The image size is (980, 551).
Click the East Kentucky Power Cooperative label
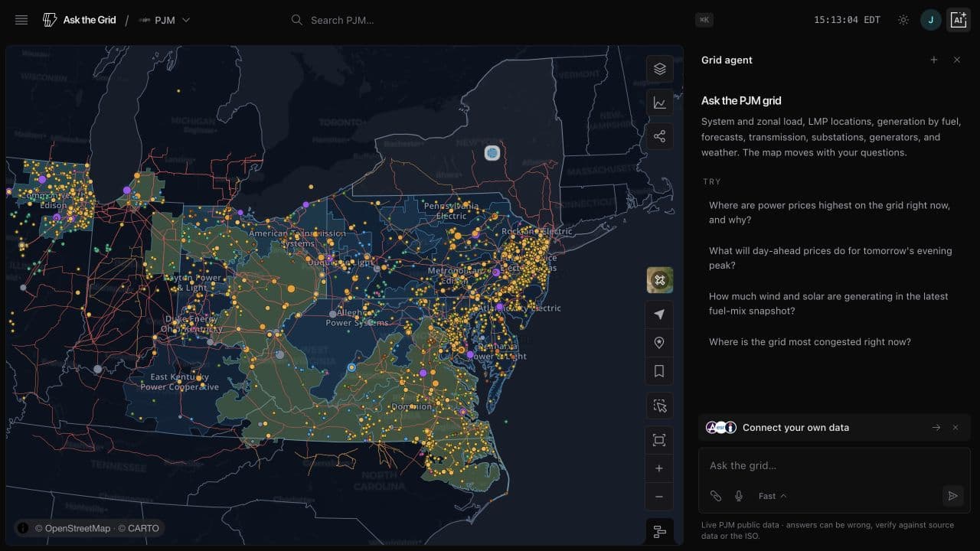179,382
